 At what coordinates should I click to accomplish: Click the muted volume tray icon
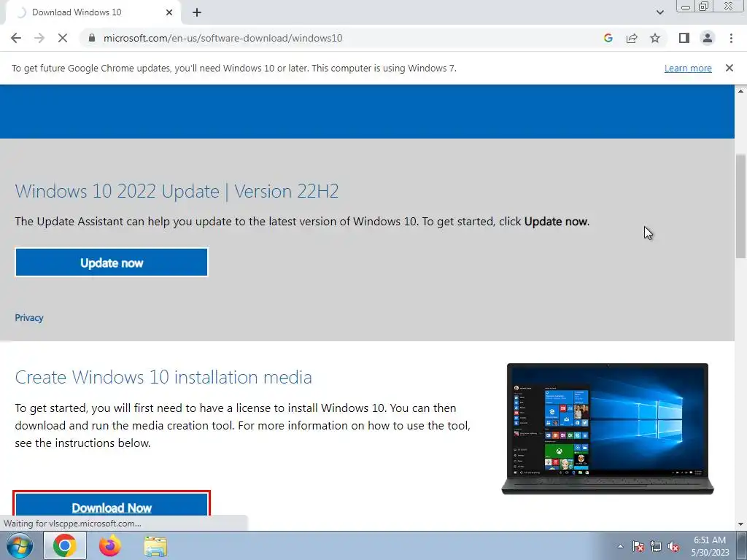click(x=673, y=546)
